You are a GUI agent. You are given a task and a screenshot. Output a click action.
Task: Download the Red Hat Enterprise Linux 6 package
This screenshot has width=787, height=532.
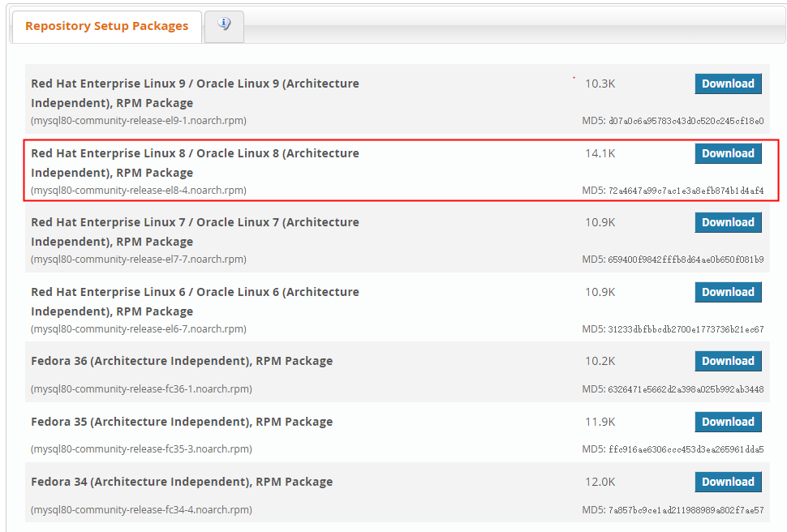pos(728,292)
